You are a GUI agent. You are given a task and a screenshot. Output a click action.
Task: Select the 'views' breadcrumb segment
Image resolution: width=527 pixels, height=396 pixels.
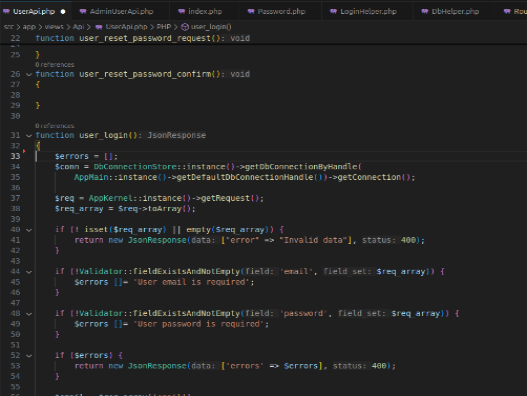click(54, 27)
